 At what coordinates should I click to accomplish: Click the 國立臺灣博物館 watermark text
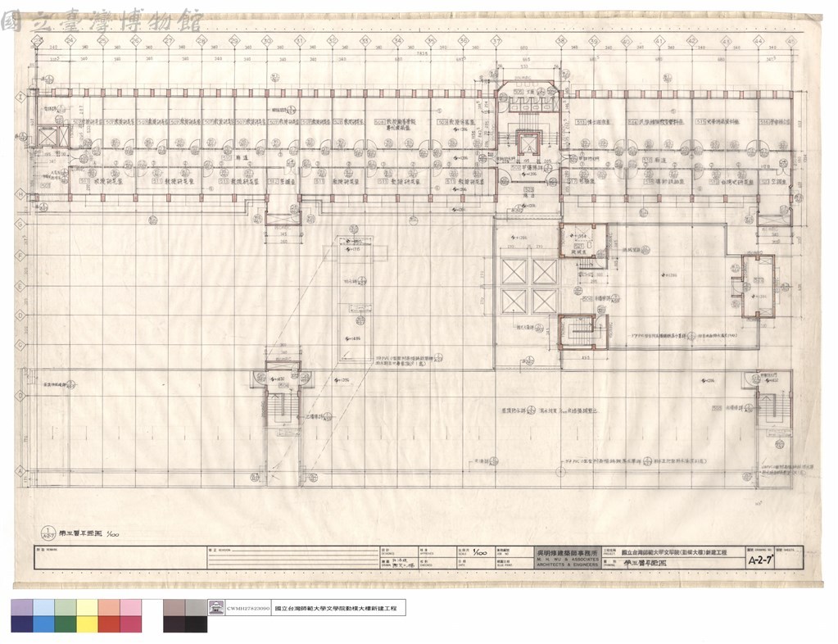click(102, 21)
